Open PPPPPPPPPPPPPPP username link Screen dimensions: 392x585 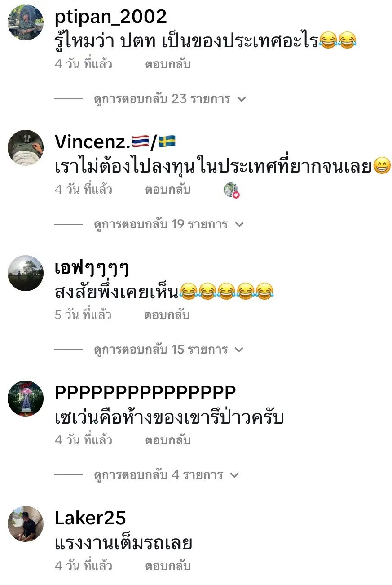[145, 393]
